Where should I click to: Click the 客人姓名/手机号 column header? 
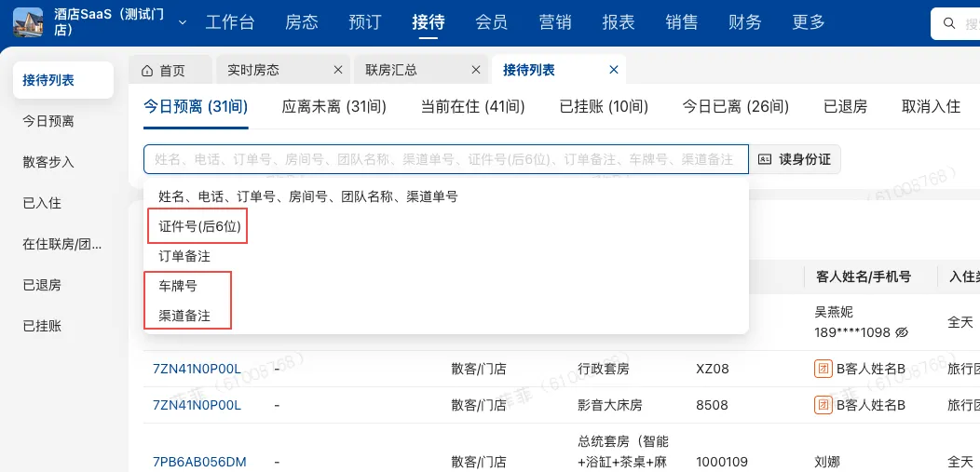coord(864,276)
